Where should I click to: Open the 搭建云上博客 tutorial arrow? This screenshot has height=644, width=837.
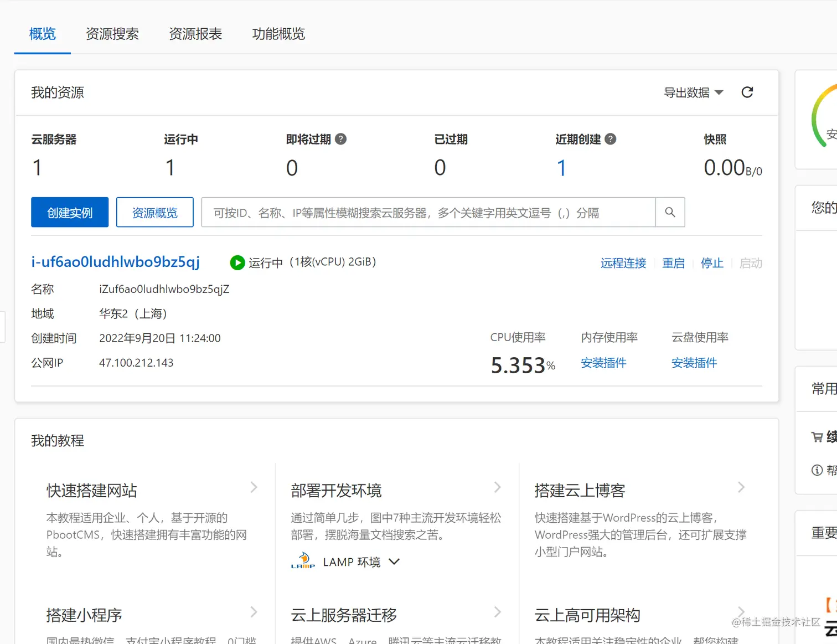coord(742,487)
